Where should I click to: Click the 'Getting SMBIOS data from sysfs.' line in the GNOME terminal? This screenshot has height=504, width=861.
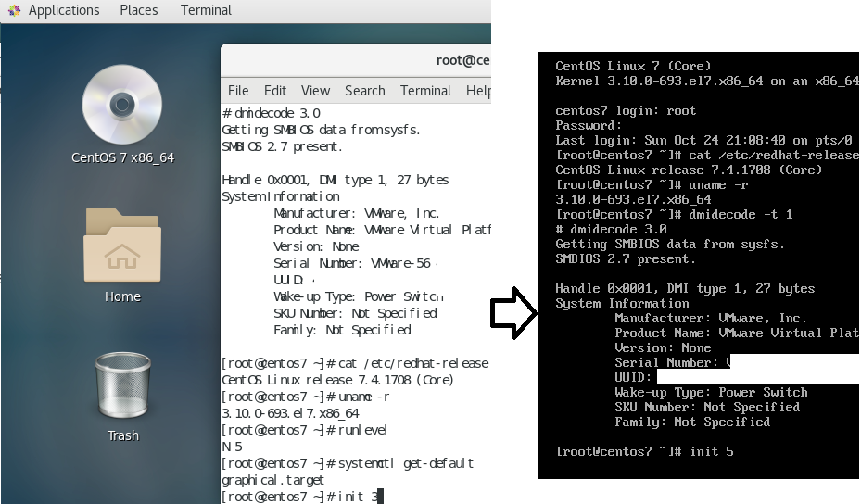point(321,130)
